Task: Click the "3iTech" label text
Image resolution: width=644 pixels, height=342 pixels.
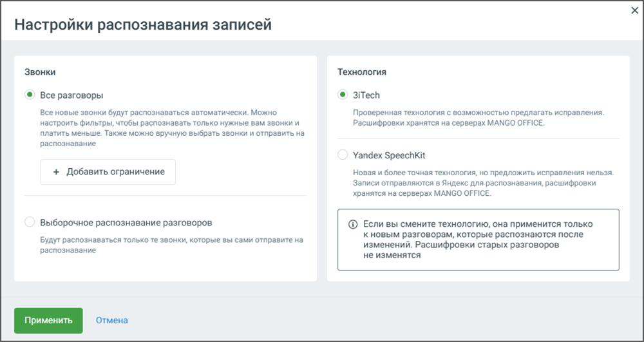Action: [366, 95]
